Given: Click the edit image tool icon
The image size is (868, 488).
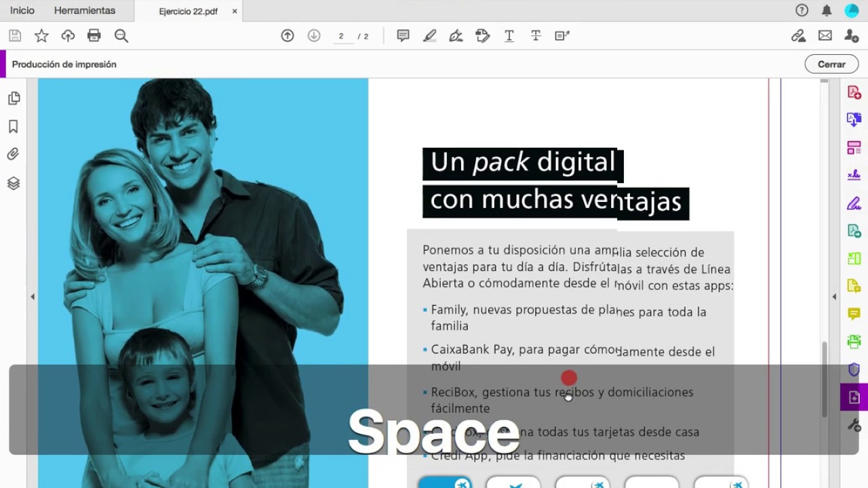Looking at the screenshot, I should click(x=562, y=36).
